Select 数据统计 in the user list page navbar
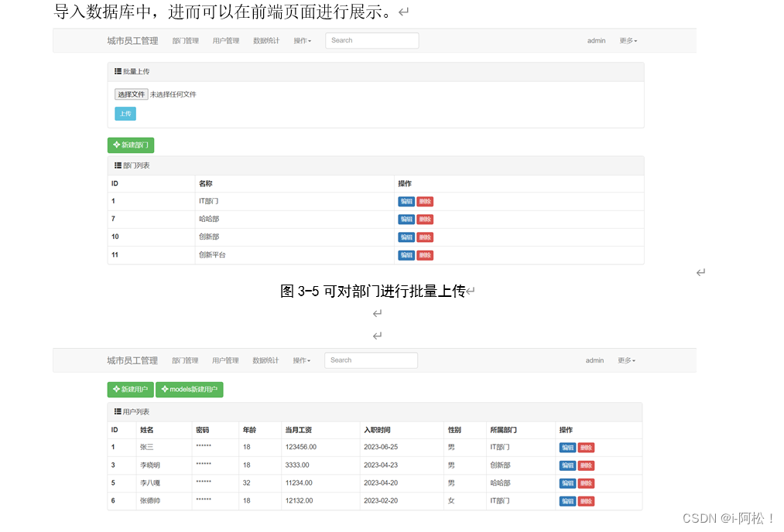Viewport: 784px width, 532px height. pyautogui.click(x=266, y=360)
